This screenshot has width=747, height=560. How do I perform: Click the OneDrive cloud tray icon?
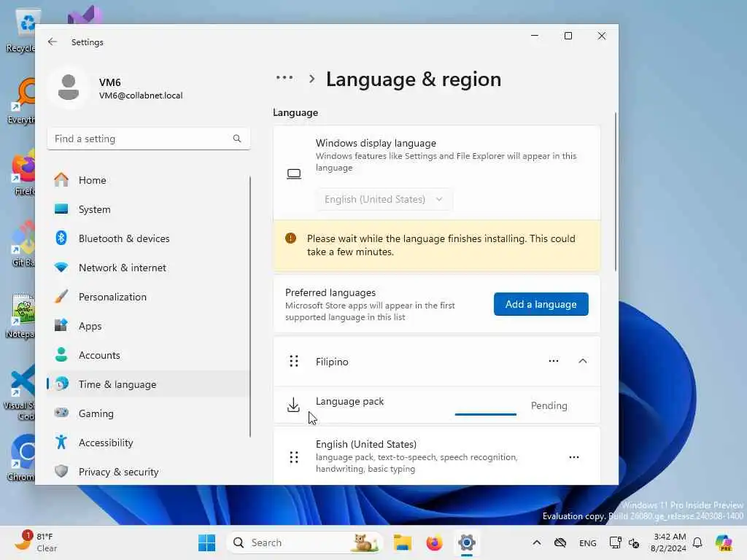coord(560,542)
